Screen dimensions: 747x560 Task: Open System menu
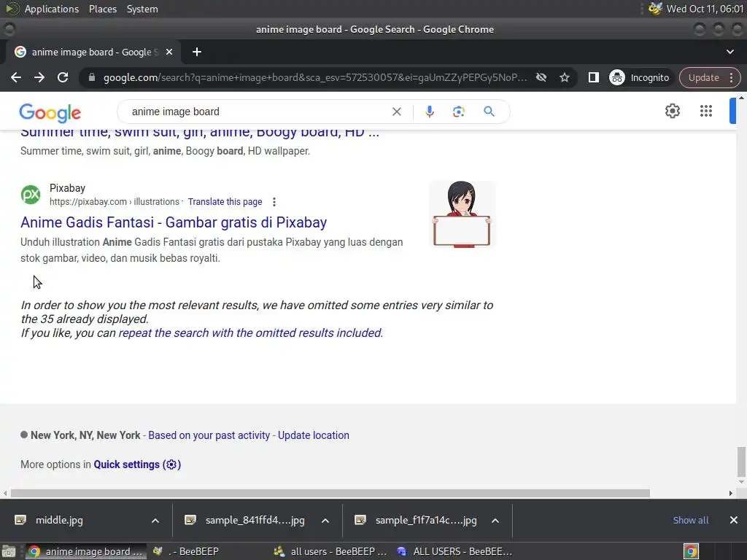pyautogui.click(x=142, y=9)
